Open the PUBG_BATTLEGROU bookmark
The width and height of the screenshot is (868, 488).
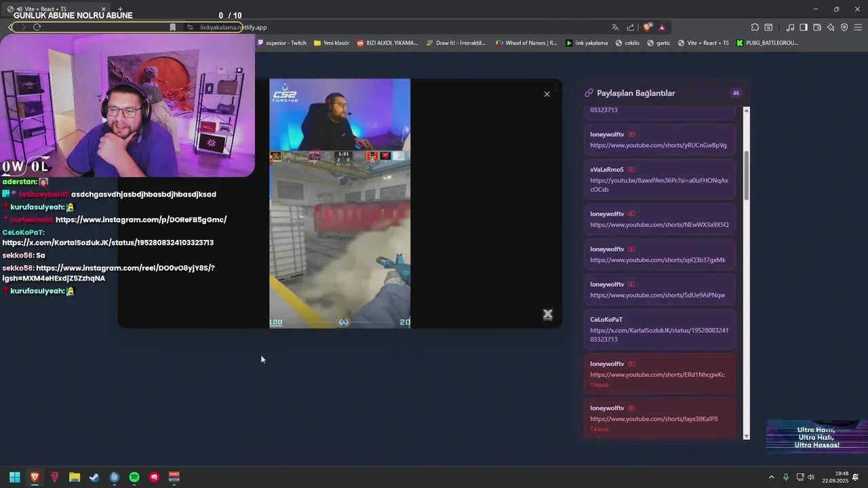point(767,43)
